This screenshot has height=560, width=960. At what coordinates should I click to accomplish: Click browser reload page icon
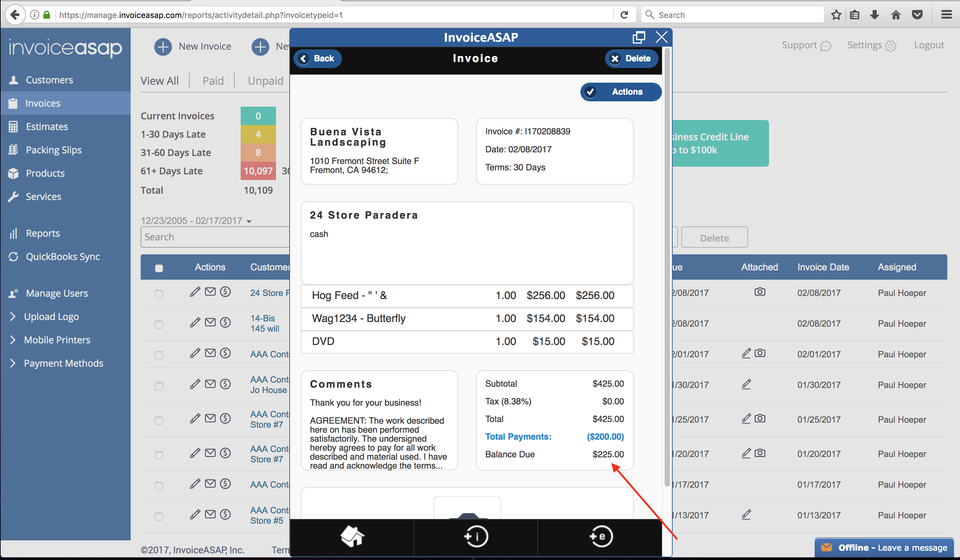[x=624, y=15]
